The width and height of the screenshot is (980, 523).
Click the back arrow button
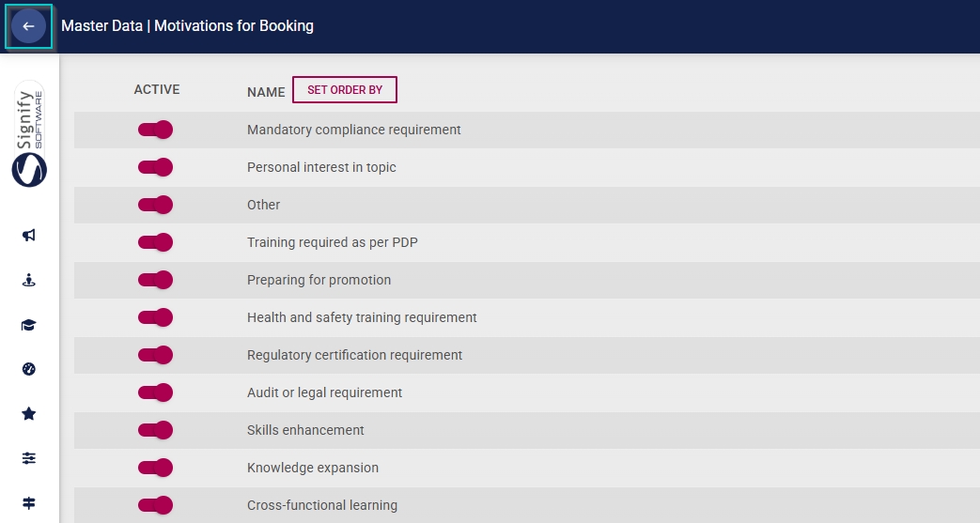(x=28, y=26)
